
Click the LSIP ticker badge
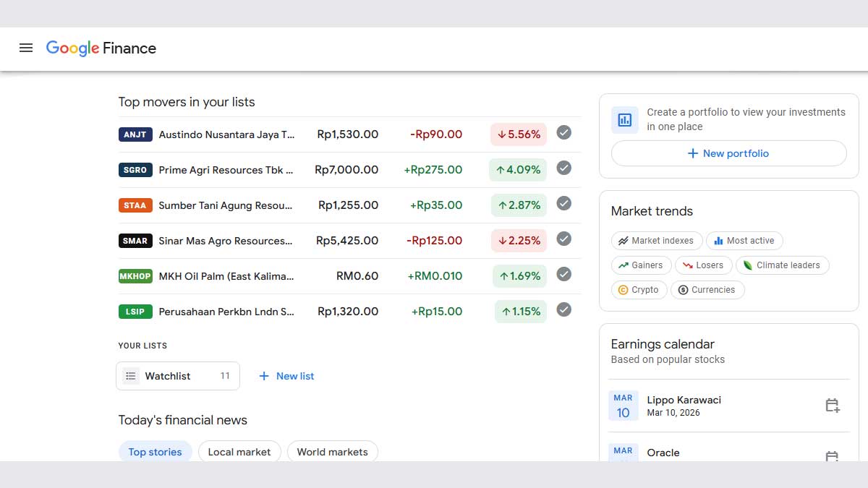[135, 312]
